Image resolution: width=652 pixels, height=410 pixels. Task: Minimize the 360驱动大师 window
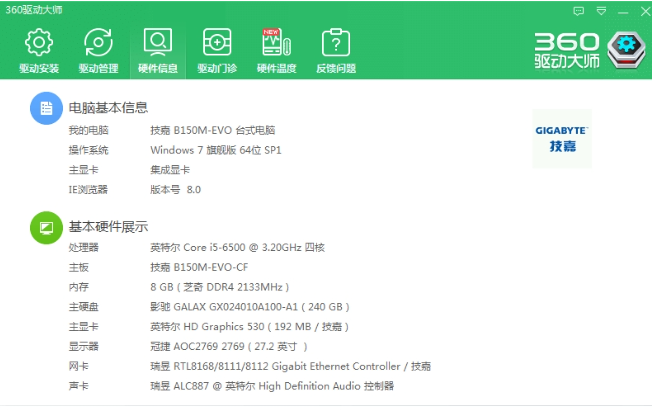point(623,12)
